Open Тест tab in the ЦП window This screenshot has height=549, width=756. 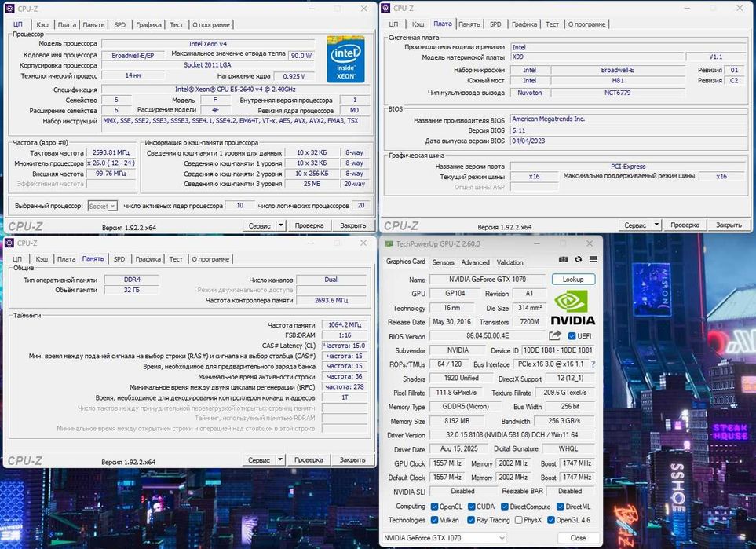tap(177, 24)
